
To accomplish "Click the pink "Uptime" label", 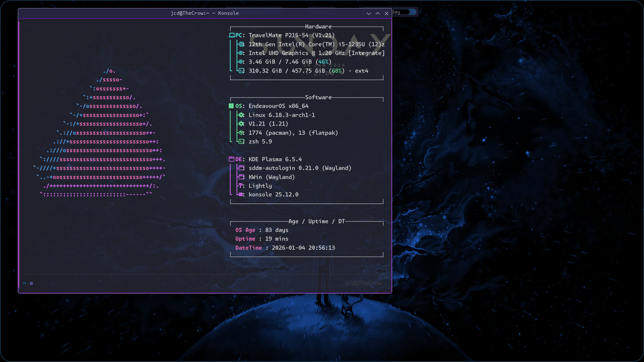I will point(245,239).
